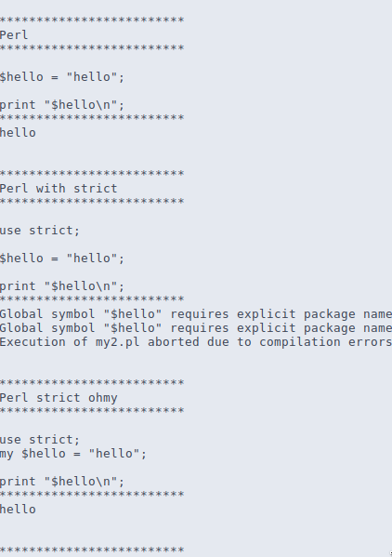This screenshot has height=557, width=392.
Task: Click the "hello" output in first Perl section
Action: coord(18,133)
